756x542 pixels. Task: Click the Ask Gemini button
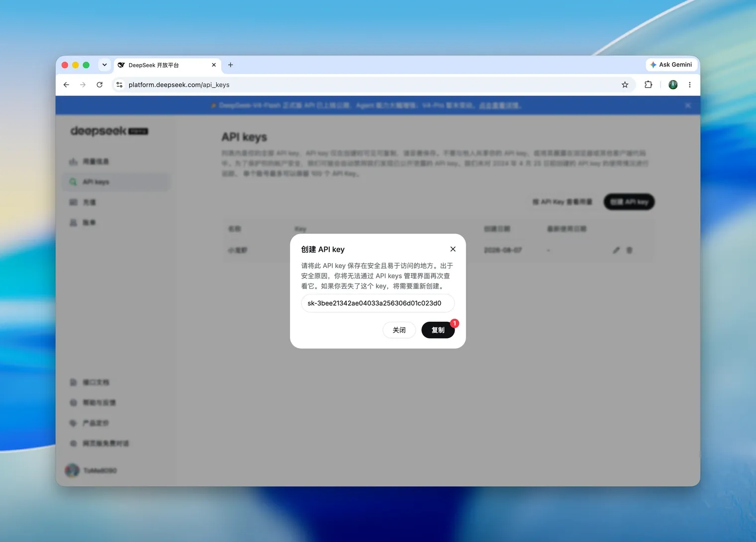point(671,65)
